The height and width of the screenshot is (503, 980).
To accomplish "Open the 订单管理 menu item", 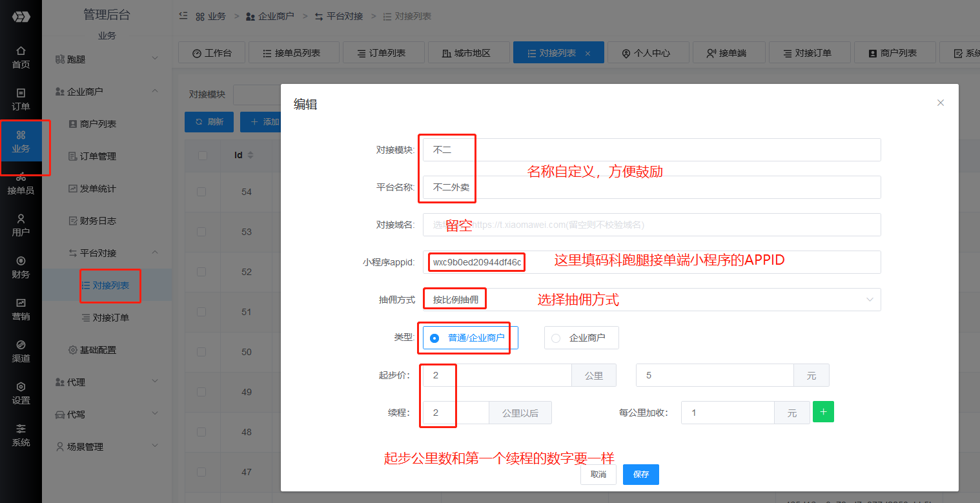I will (x=107, y=156).
